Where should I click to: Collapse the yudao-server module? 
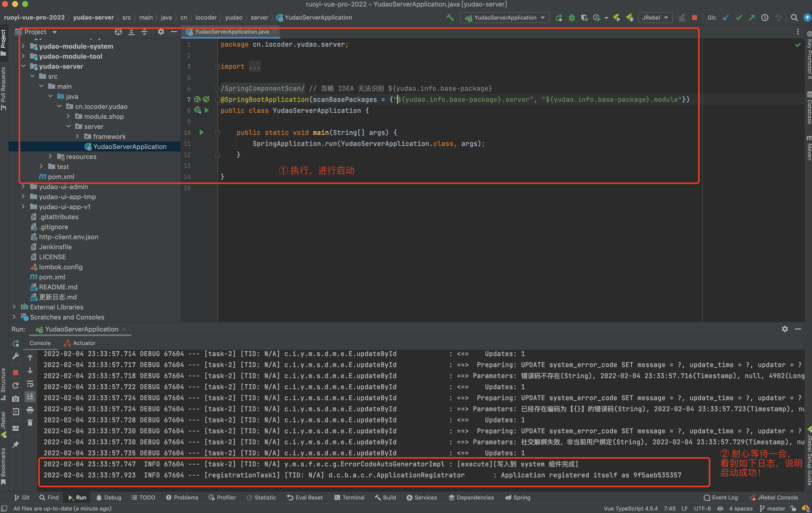tap(23, 66)
